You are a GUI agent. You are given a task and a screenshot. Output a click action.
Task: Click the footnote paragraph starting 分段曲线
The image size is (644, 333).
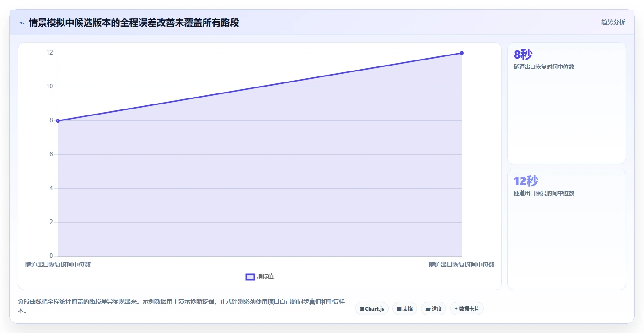(x=182, y=306)
